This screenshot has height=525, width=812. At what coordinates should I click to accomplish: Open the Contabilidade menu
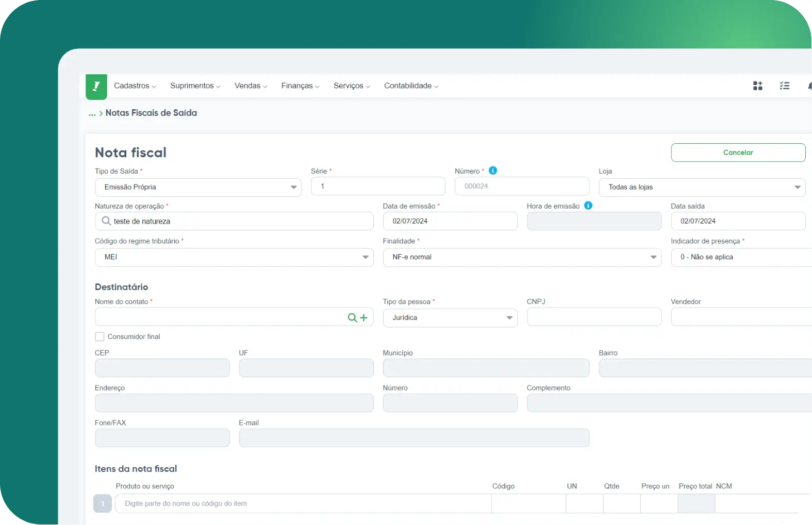tap(410, 86)
